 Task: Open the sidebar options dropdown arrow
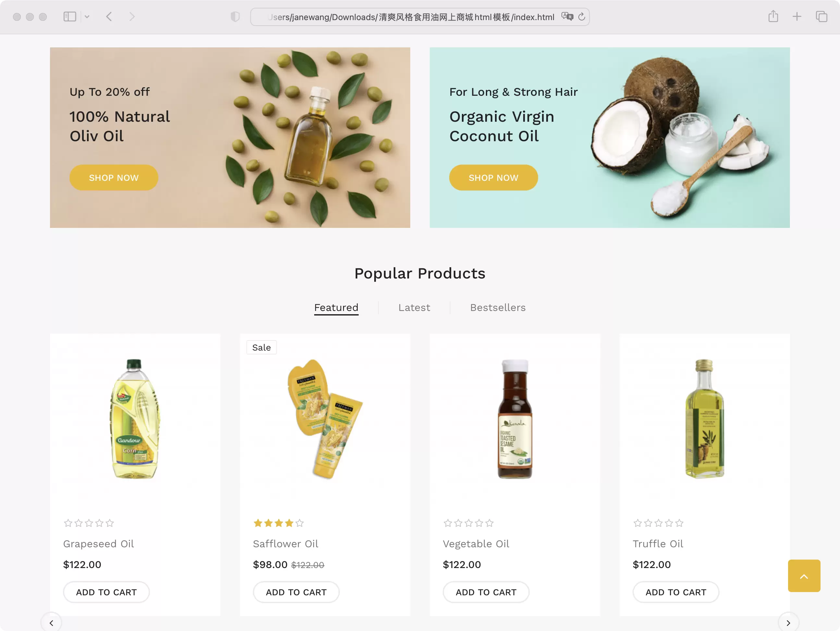[87, 17]
